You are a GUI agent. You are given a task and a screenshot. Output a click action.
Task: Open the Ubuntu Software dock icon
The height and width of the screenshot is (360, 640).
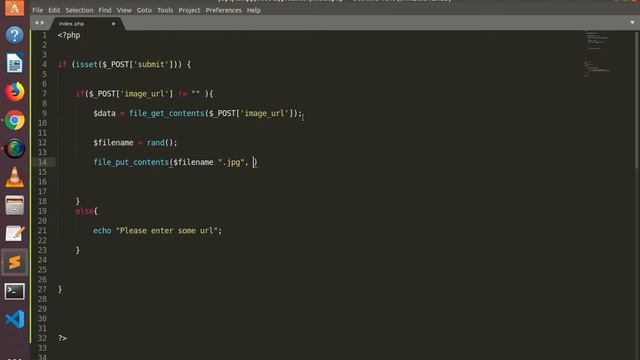tap(14, 7)
